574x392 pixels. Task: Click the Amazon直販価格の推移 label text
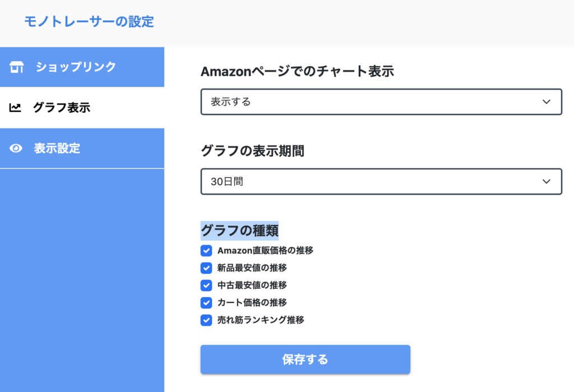point(265,251)
